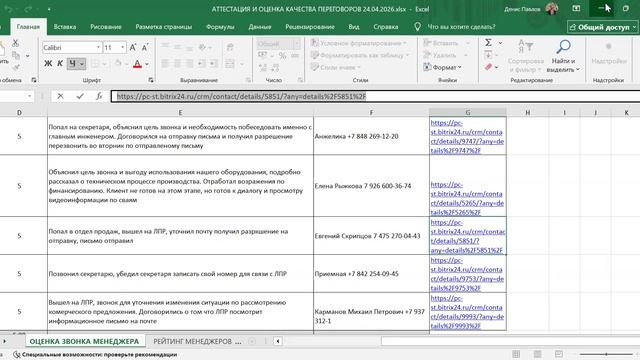Increase font size with large A icon

[133, 47]
